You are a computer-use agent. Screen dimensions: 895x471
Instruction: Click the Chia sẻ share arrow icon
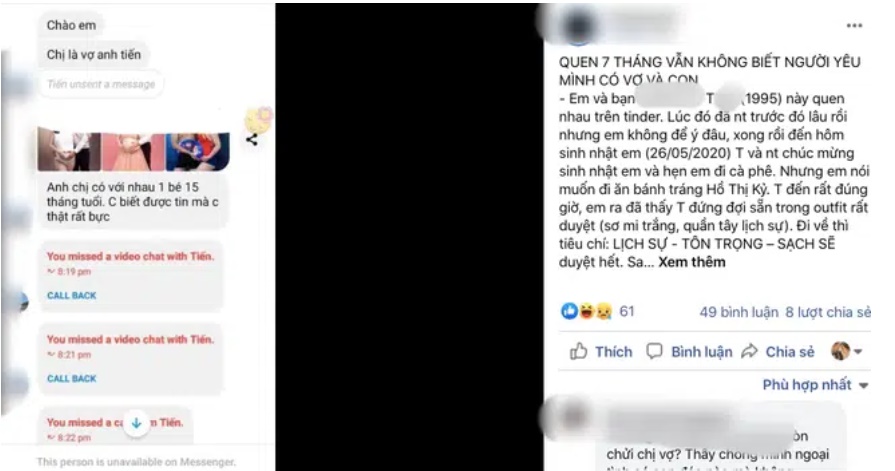point(749,351)
